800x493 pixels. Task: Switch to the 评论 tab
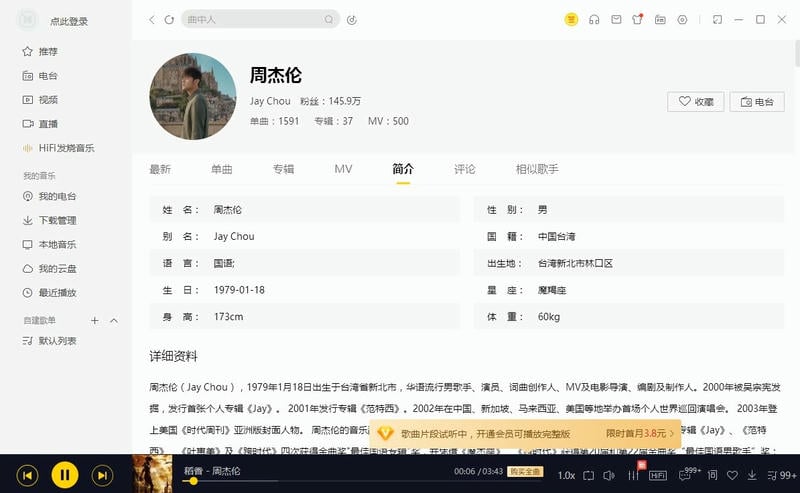pos(465,169)
